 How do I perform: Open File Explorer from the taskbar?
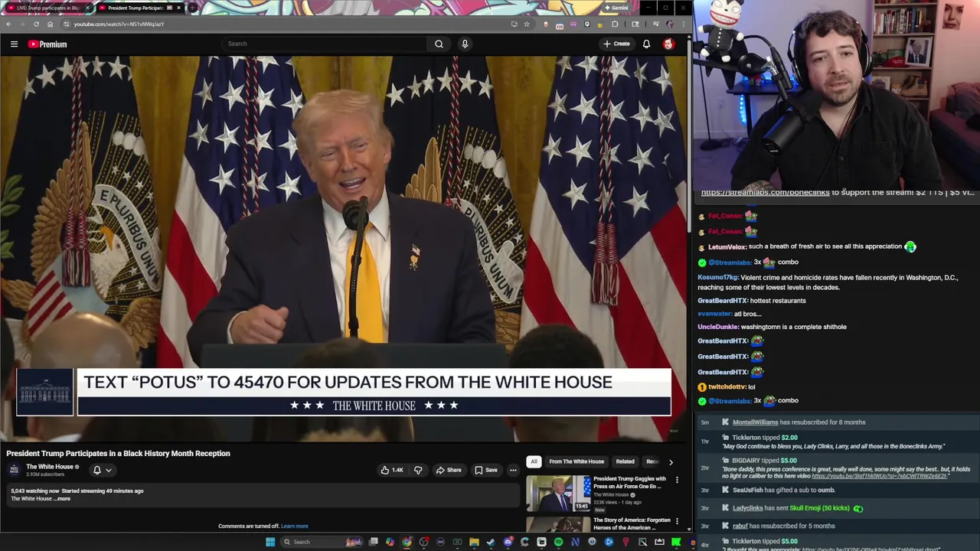[x=474, y=542]
